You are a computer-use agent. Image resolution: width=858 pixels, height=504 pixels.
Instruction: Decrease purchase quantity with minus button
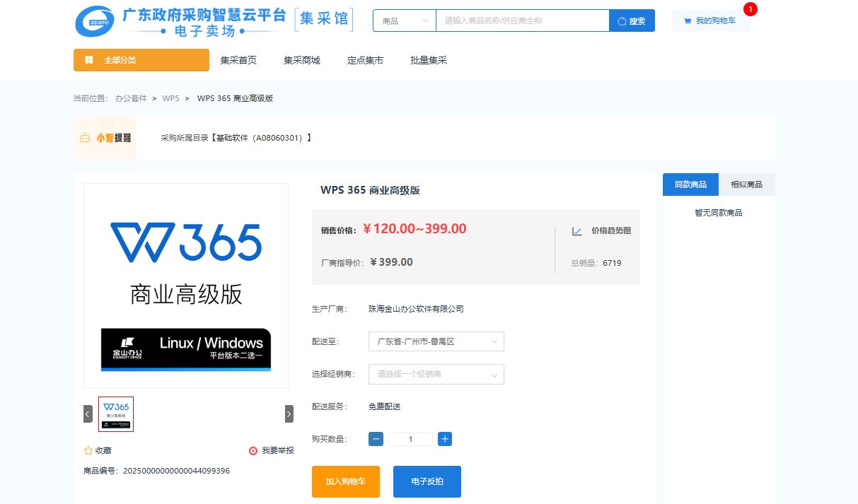pyautogui.click(x=376, y=439)
